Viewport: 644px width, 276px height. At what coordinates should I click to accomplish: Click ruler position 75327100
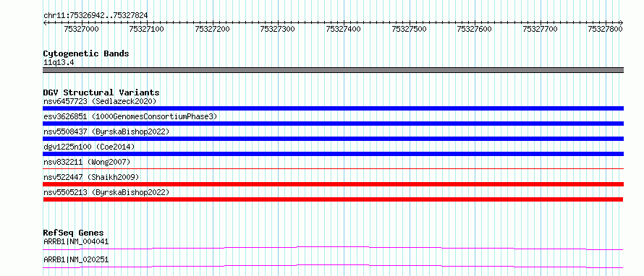point(147,29)
